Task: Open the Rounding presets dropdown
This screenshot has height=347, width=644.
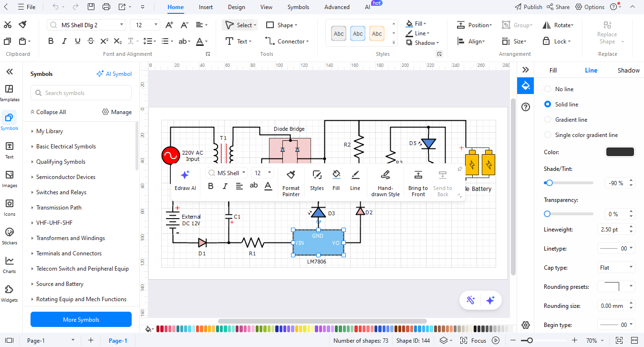Action: pyautogui.click(x=616, y=287)
